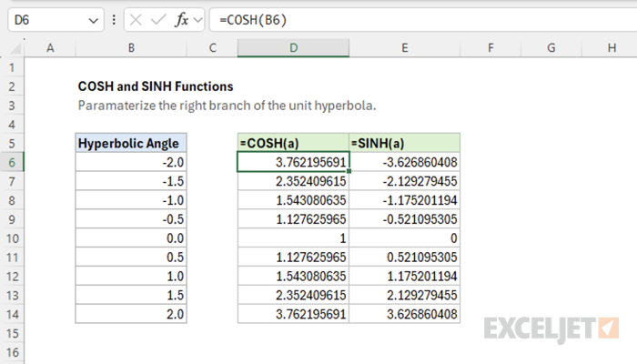Select row 1 header
Viewport: 637px width, 364px height.
(12, 67)
